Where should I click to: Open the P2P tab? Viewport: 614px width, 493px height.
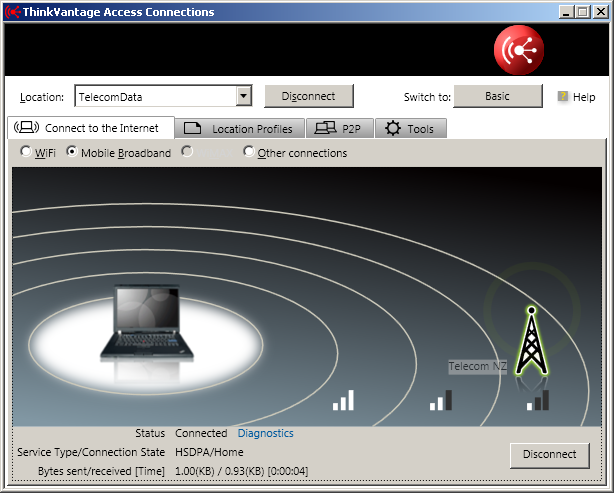tap(340, 128)
